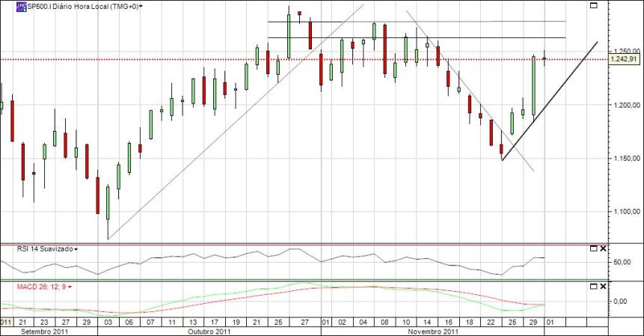644x336 pixels.
Task: Click the 1.100,00 price axis label
Action: click(x=626, y=212)
